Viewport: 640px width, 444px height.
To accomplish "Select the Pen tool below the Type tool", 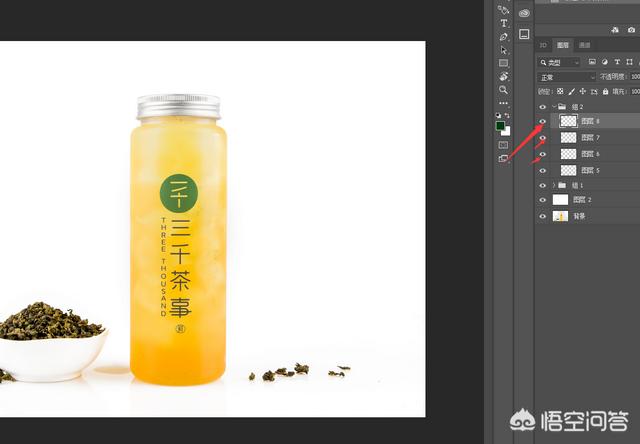I will coord(504,37).
